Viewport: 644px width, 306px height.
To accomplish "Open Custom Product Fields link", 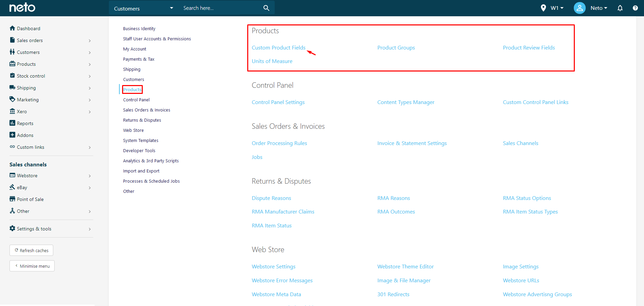I will point(278,47).
